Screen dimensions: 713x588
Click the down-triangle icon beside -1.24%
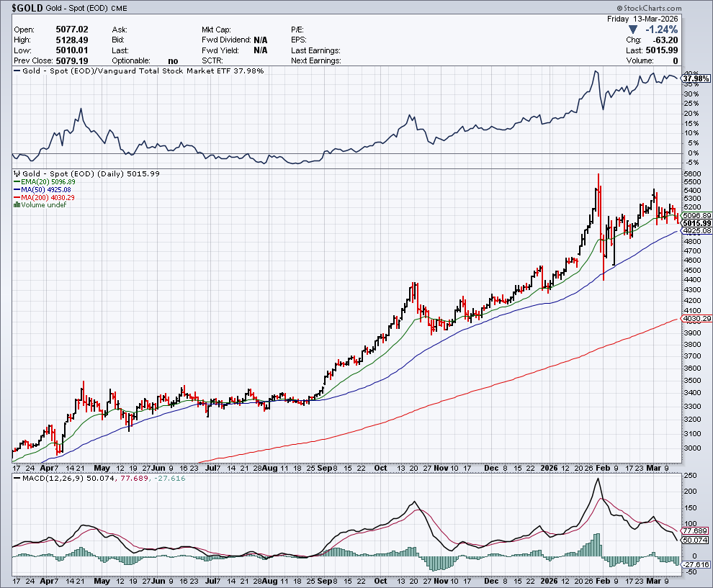[x=633, y=30]
